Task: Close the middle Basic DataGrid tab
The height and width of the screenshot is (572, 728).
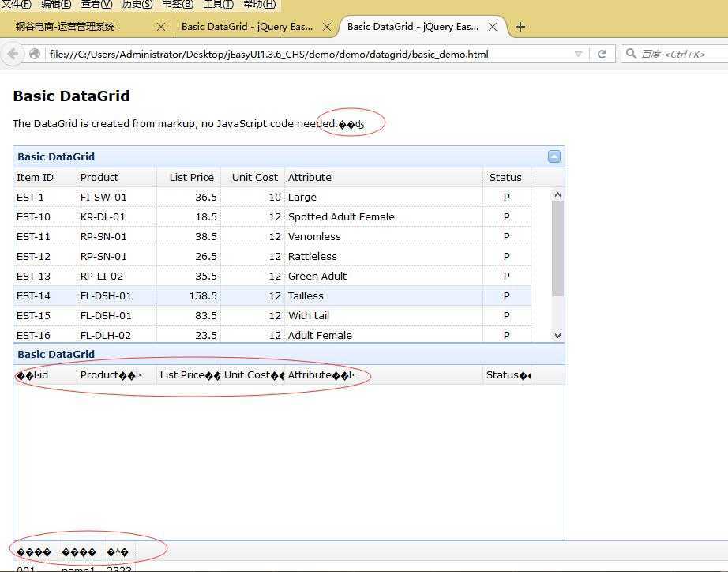Action: click(327, 27)
